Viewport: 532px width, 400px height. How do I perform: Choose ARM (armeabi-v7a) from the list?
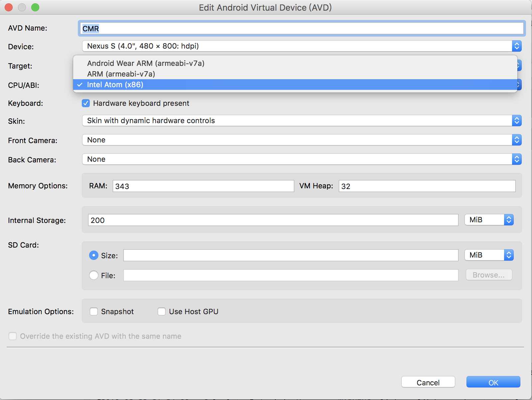tap(295, 74)
